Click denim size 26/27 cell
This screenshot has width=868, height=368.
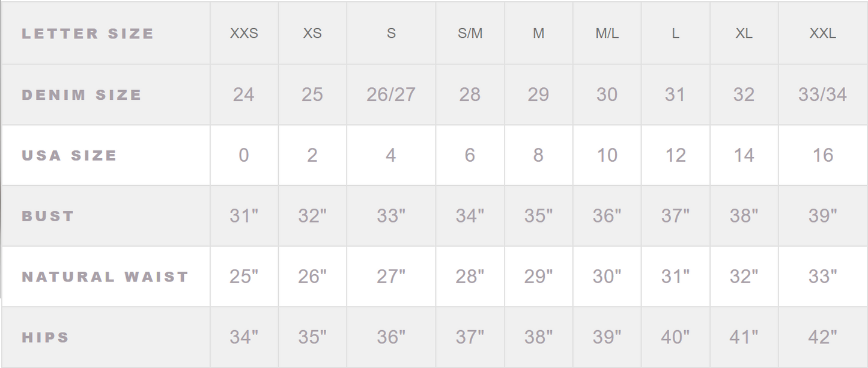tap(391, 94)
